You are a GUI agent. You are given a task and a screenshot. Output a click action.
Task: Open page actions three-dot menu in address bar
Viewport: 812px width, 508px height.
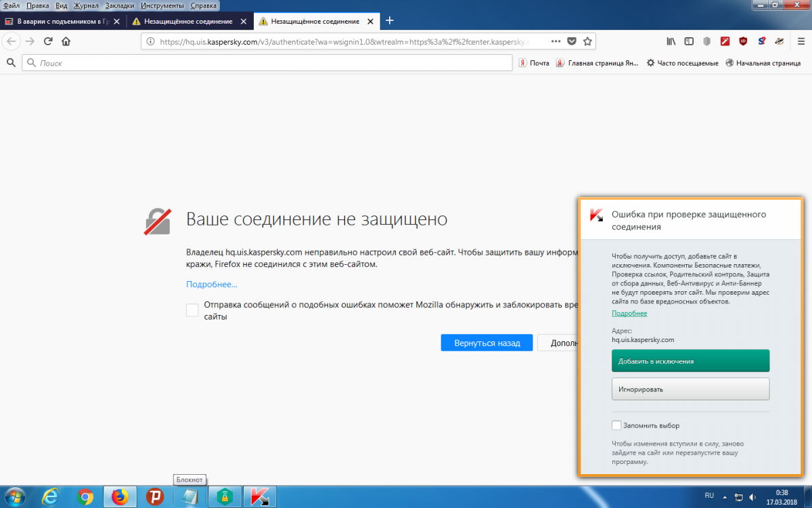point(556,41)
